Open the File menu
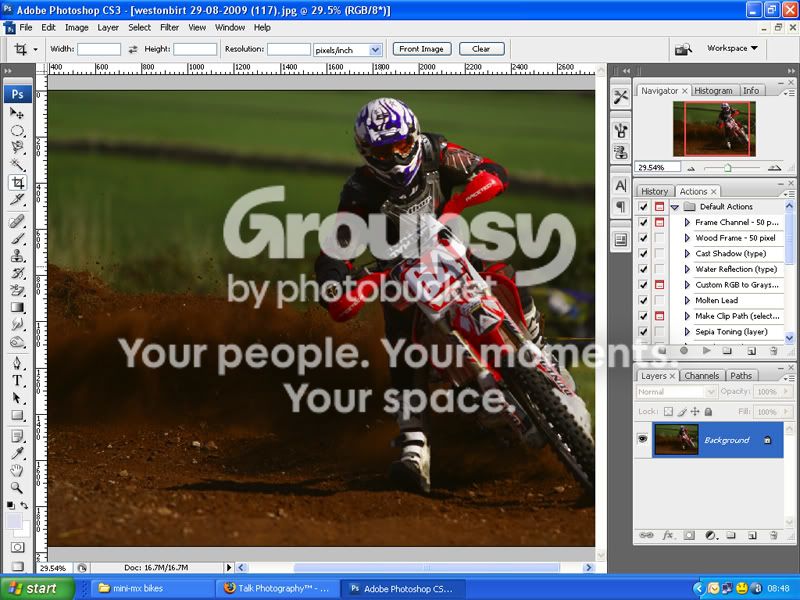The height and width of the screenshot is (600, 800). 26,28
